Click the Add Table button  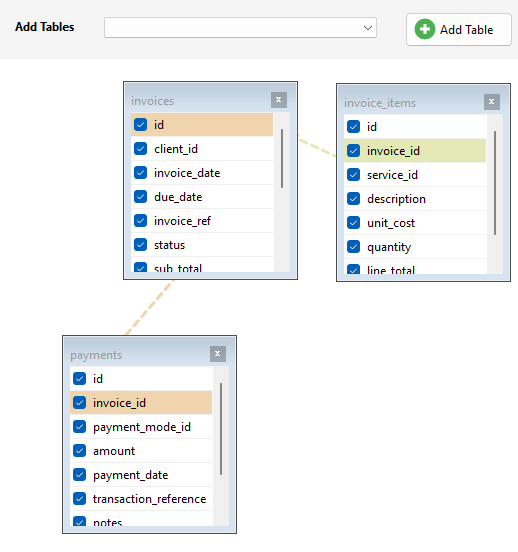(x=458, y=30)
